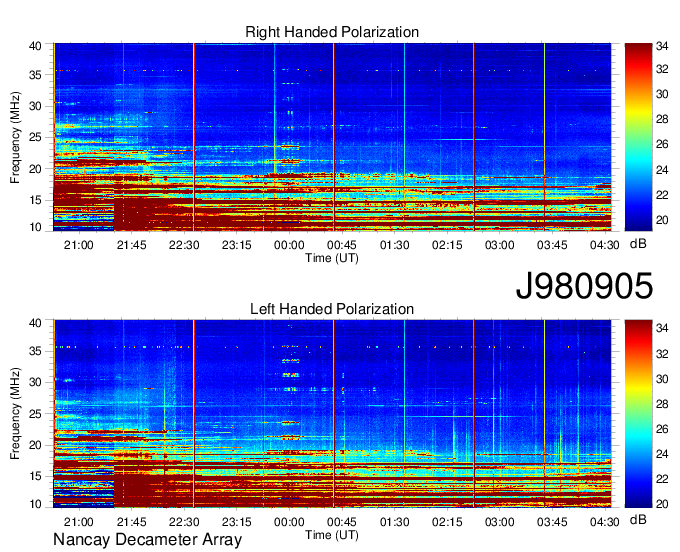The image size is (680, 552).
Task: Click the 01:30 tick on the top time axis
Action: [394, 245]
